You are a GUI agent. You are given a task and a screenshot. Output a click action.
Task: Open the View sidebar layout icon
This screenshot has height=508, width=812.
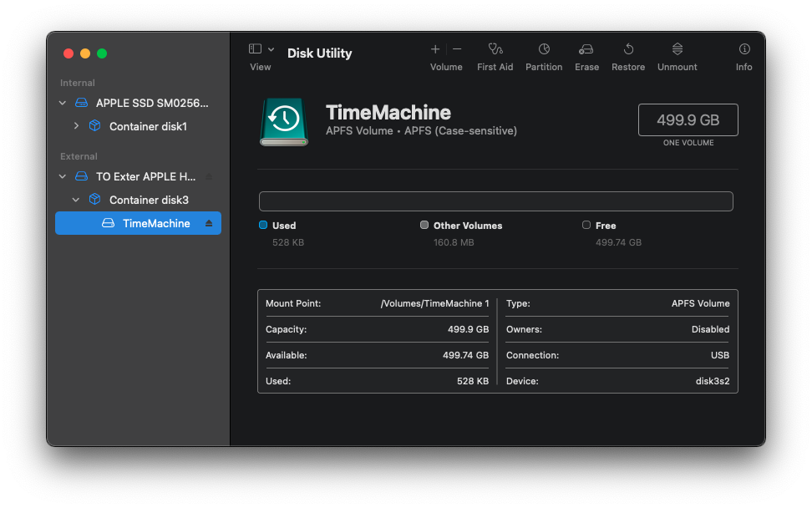click(x=255, y=49)
